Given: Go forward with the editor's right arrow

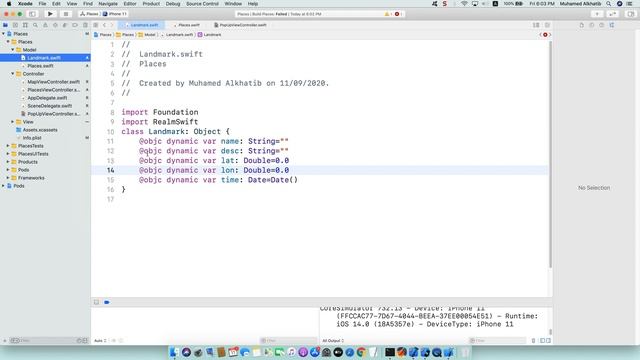Looking at the screenshot, I should coord(111,25).
